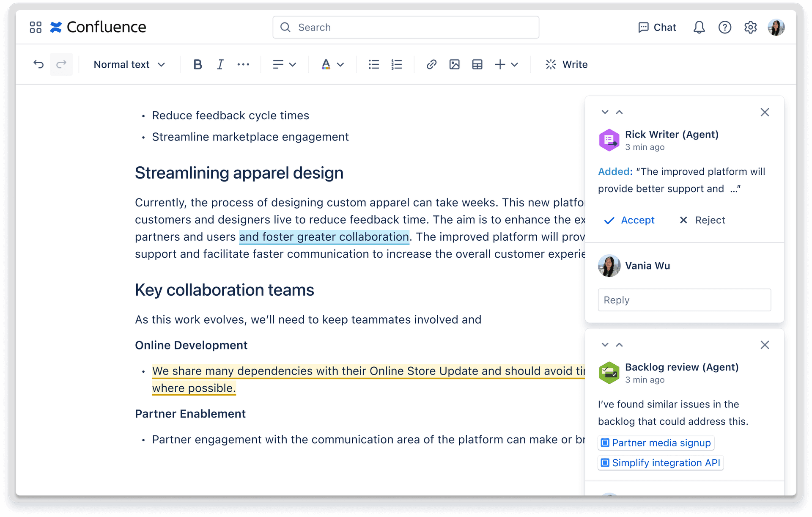Open the app switcher grid icon
Screen dimensions: 812x517
pyautogui.click(x=36, y=27)
